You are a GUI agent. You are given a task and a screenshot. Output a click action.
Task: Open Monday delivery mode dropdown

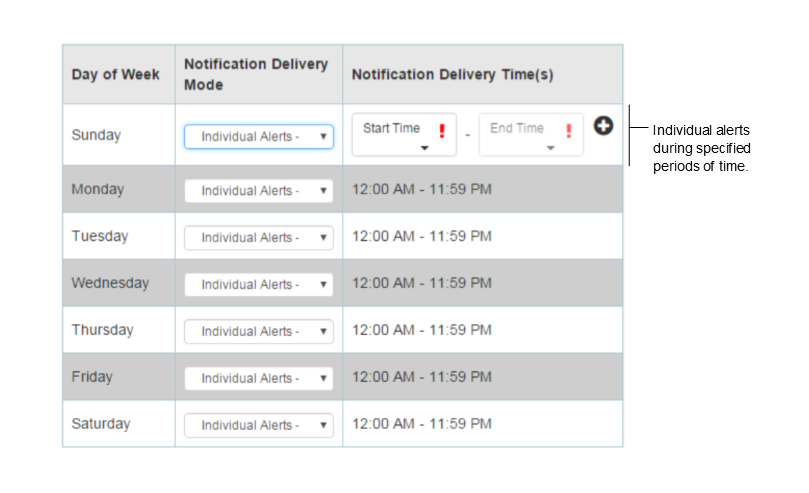click(258, 191)
